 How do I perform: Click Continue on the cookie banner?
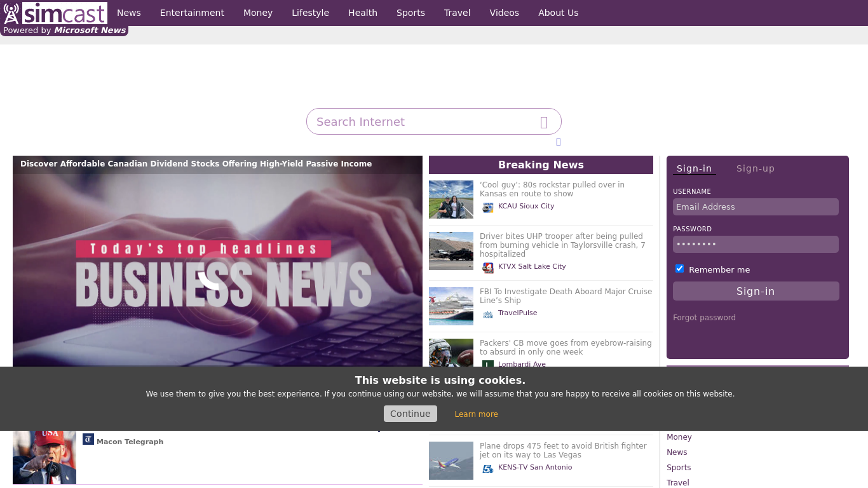(x=410, y=414)
